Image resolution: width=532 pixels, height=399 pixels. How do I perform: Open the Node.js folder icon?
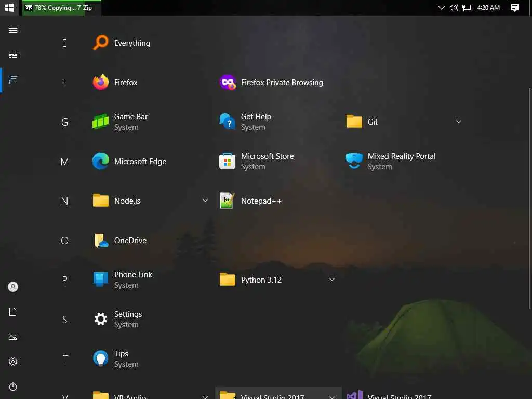101,201
